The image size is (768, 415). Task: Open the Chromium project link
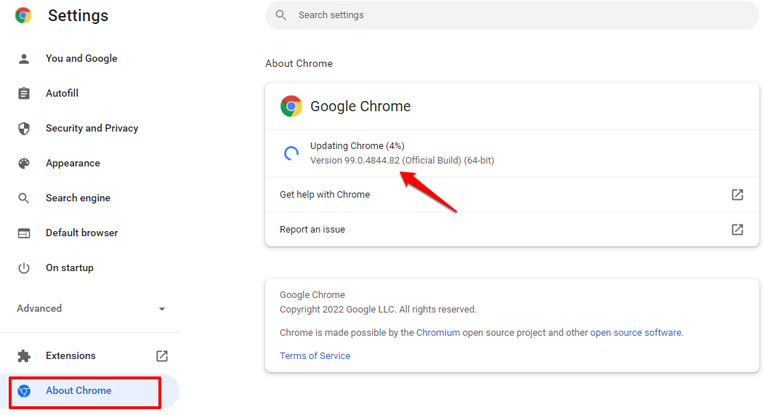pos(438,333)
